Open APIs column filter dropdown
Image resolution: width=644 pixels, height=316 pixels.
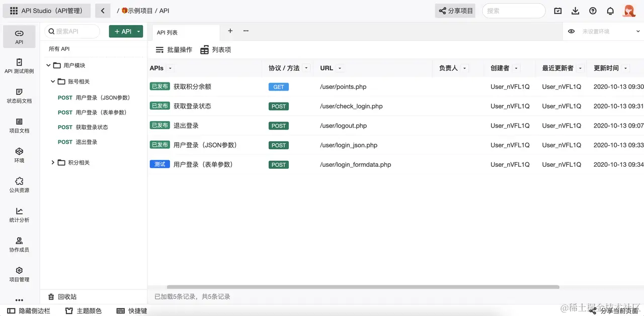(x=170, y=68)
